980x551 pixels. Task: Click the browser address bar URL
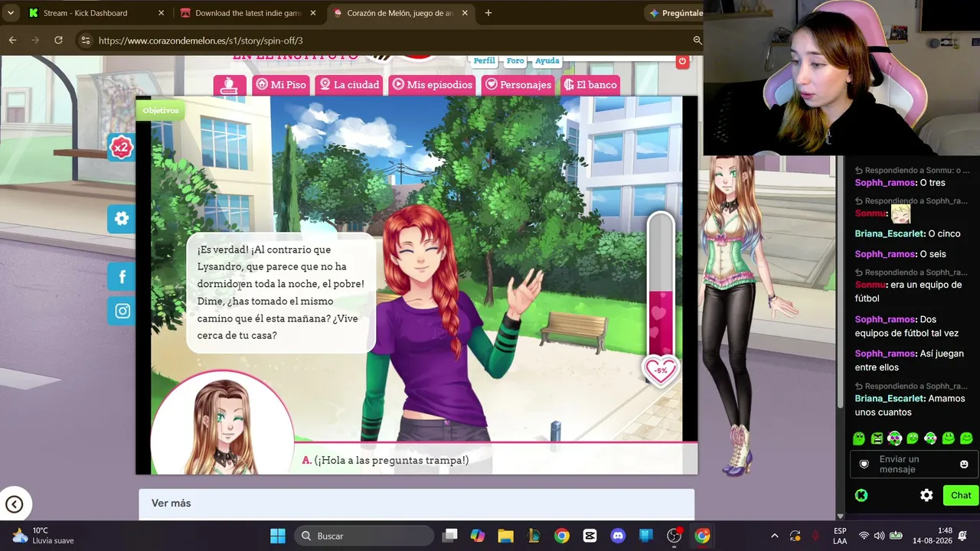coord(201,41)
